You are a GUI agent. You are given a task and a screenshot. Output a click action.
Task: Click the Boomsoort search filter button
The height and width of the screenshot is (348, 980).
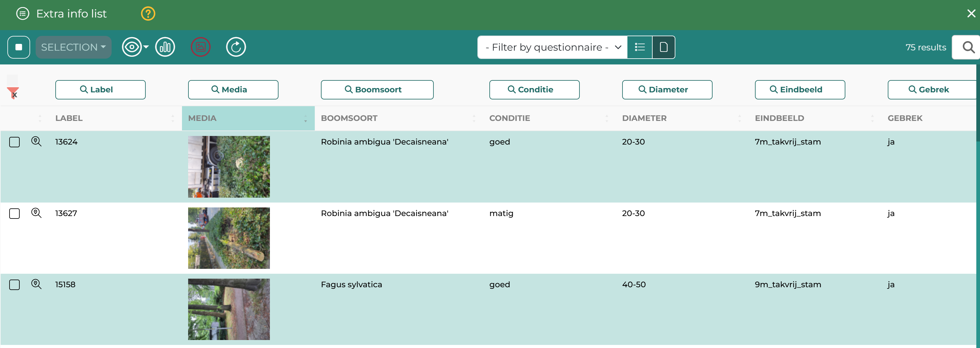click(x=377, y=90)
